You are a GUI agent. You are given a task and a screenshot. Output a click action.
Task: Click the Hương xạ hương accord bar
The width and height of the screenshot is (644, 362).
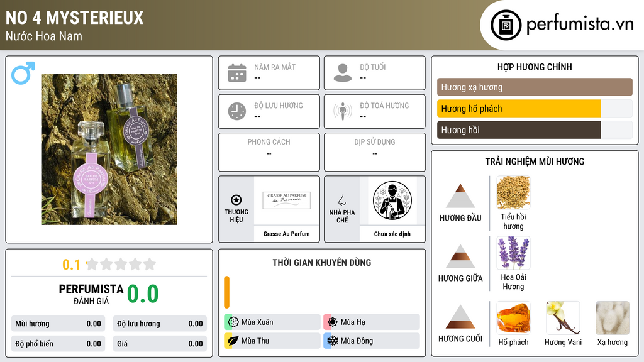point(535,87)
